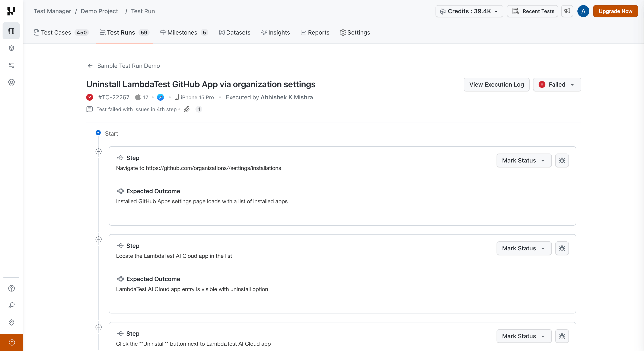Expand the Failed status dropdown
The width and height of the screenshot is (644, 351).
click(557, 84)
